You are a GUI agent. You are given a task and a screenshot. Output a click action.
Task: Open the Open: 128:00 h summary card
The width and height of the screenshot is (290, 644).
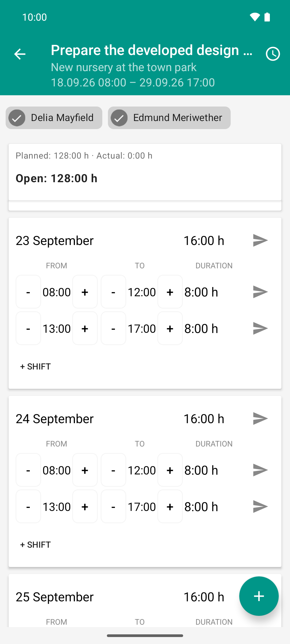pos(145,172)
